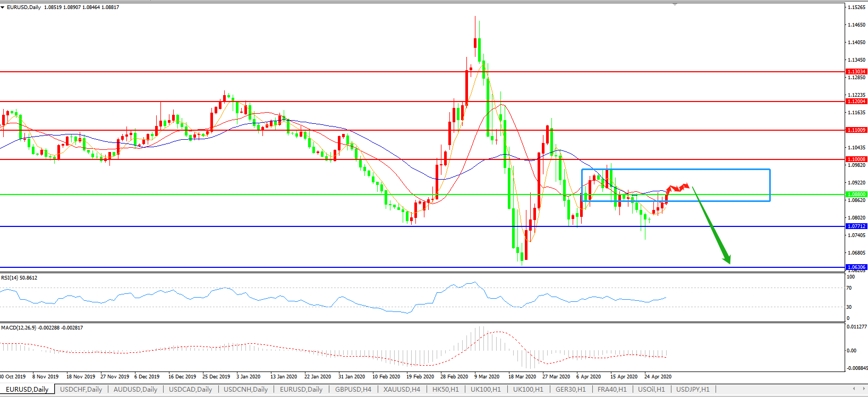Go to the GER30,H1 tab
The height and width of the screenshot is (397, 868).
point(571,390)
